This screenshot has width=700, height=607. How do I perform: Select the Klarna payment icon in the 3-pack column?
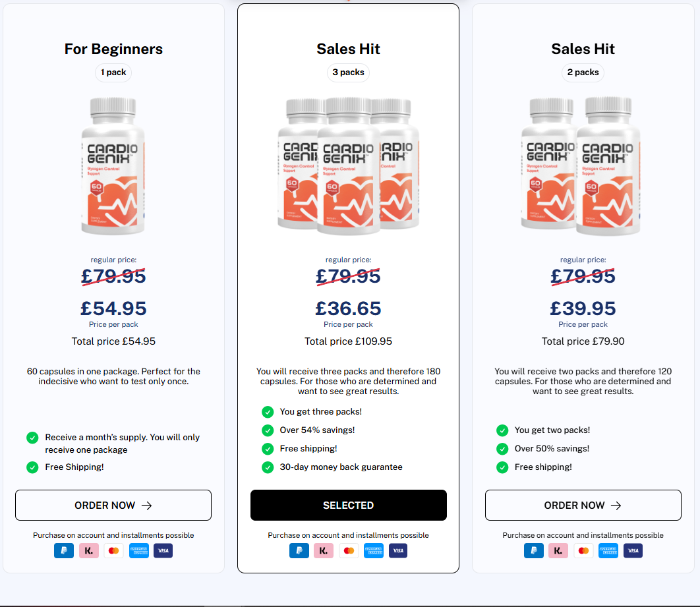[x=324, y=550]
